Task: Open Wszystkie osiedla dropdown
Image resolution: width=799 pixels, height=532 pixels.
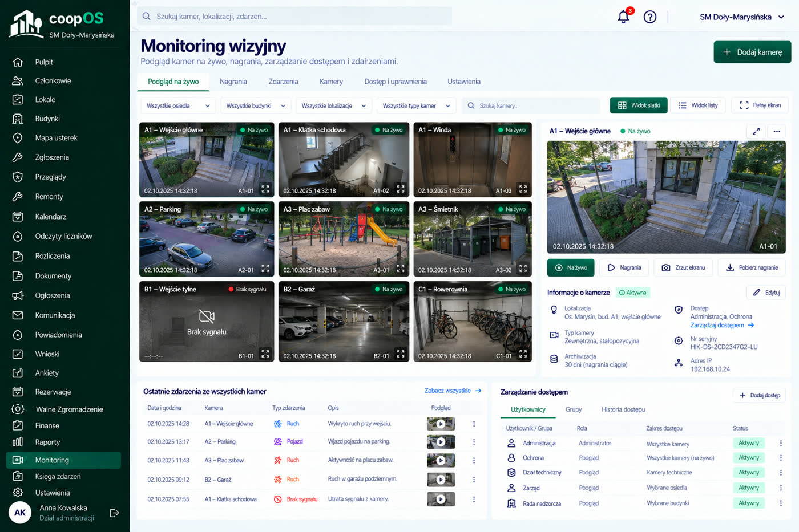Action: point(178,106)
